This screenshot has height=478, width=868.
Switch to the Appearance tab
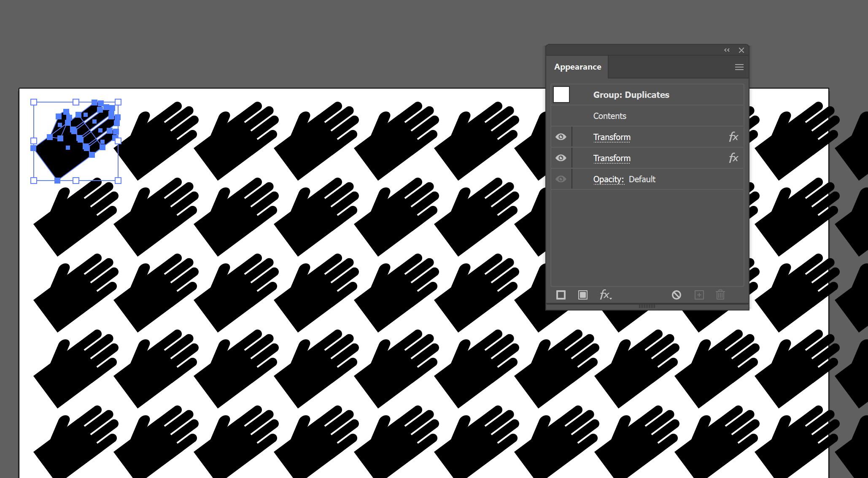[x=577, y=67]
